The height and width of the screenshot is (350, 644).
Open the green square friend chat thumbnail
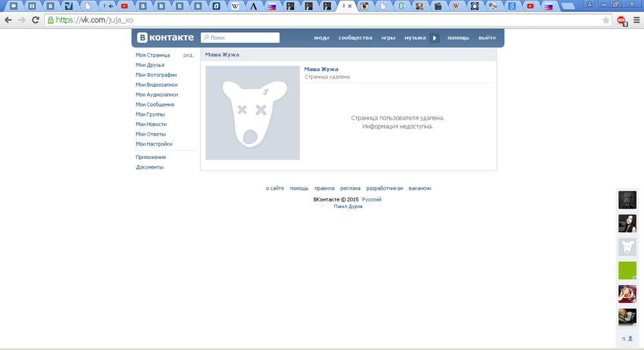tap(627, 270)
